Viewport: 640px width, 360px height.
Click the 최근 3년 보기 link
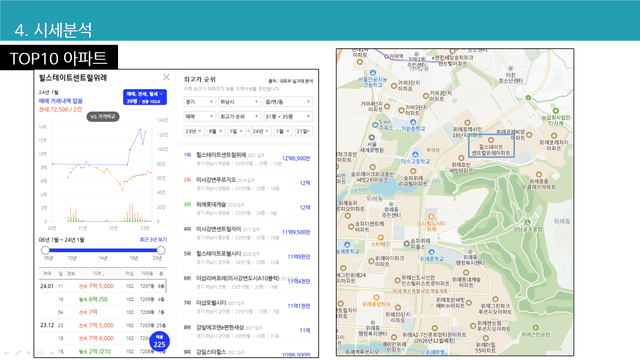pyautogui.click(x=153, y=240)
